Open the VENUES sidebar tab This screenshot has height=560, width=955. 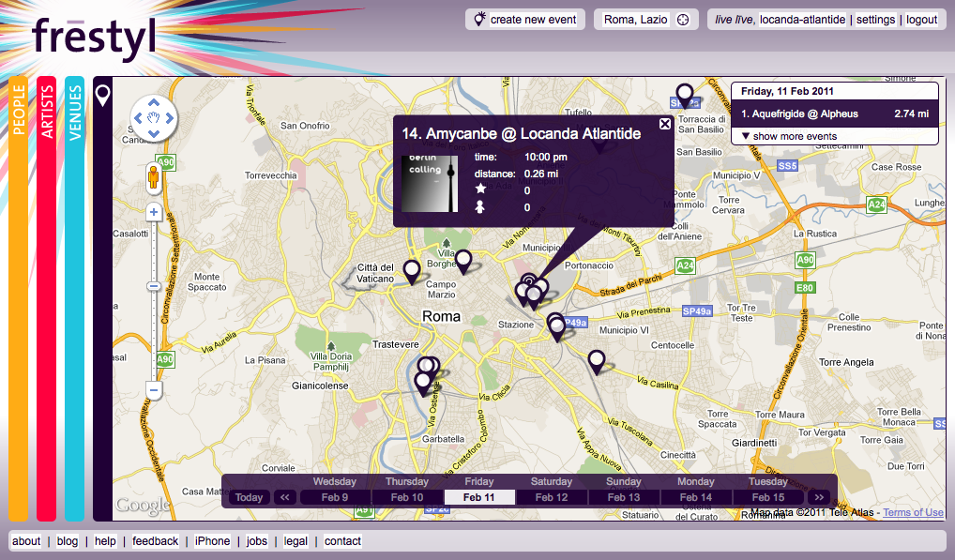pos(74,298)
